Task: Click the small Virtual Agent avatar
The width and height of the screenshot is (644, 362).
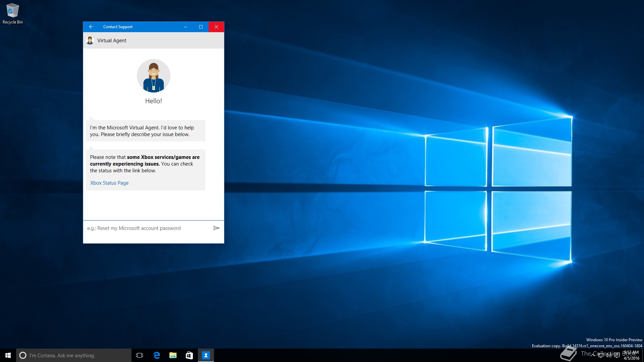Action: pyautogui.click(x=90, y=41)
